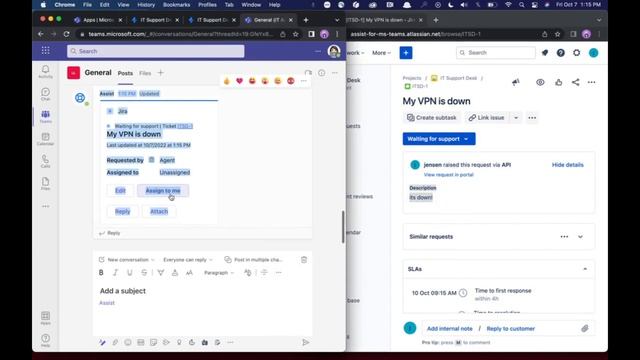Image resolution: width=640 pixels, height=360 pixels.
Task: Toggle bold formatting in the Teams composer
Action: (x=101, y=273)
